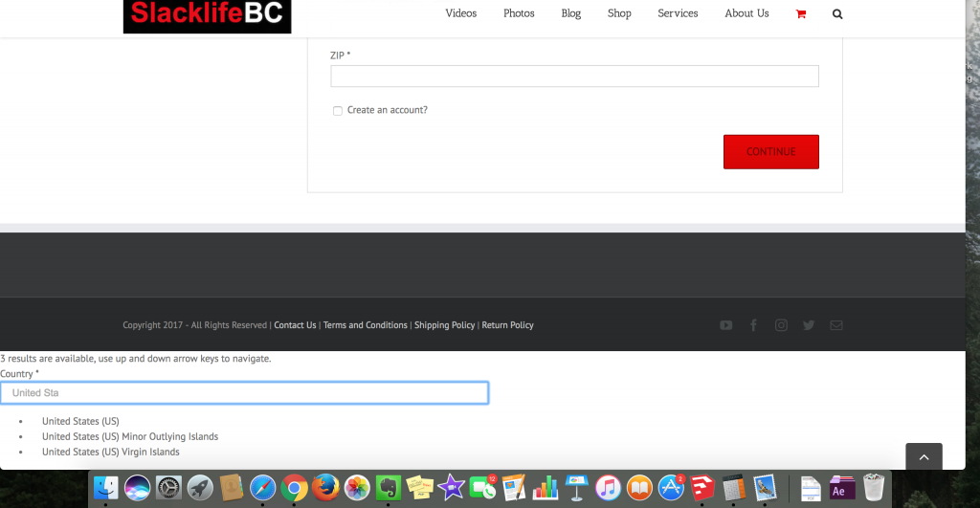Select "United States (US)" from country results
Image resolution: width=980 pixels, height=508 pixels.
coord(80,421)
